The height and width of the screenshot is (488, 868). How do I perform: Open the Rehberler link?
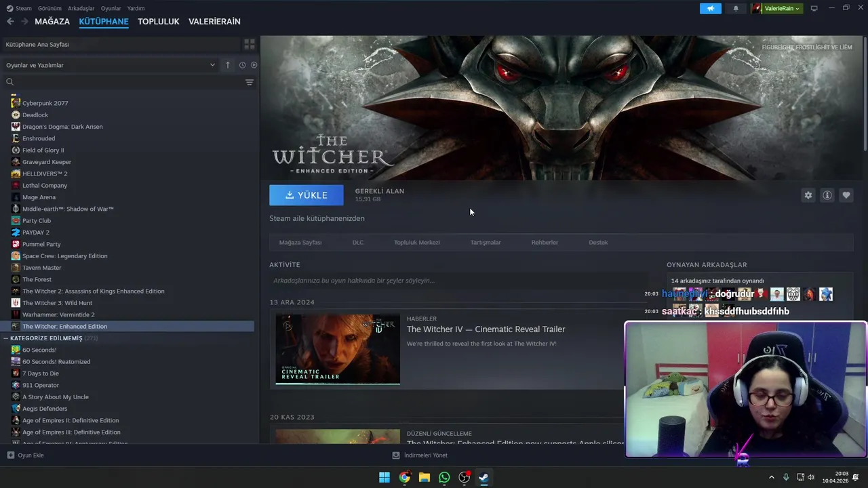coord(545,243)
